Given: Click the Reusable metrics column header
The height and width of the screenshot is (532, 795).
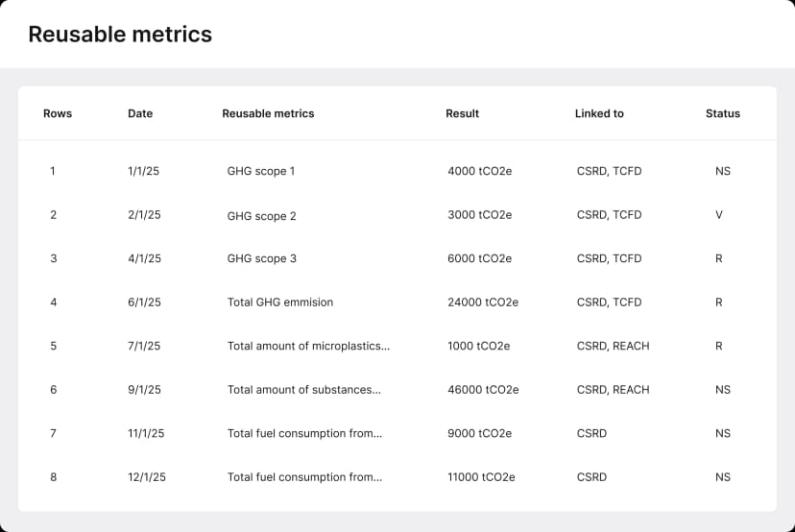Looking at the screenshot, I should (x=268, y=113).
